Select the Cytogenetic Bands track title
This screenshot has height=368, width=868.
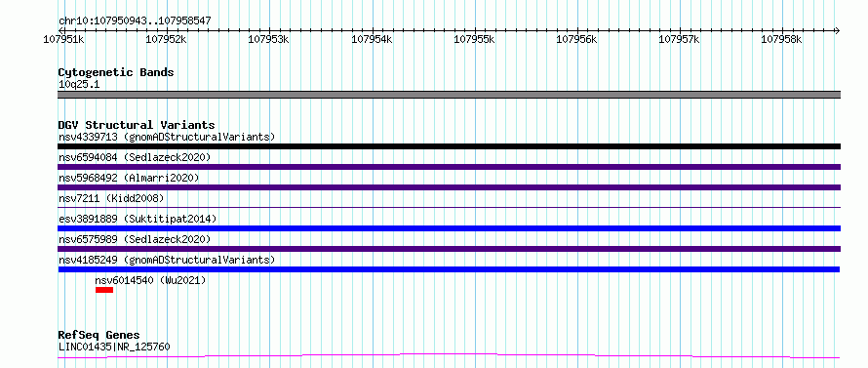coord(116,72)
